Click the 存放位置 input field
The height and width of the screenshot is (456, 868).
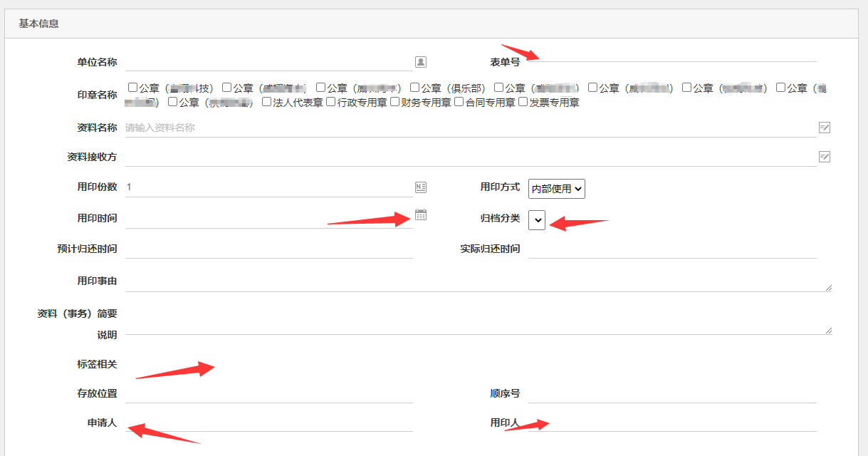tap(271, 392)
